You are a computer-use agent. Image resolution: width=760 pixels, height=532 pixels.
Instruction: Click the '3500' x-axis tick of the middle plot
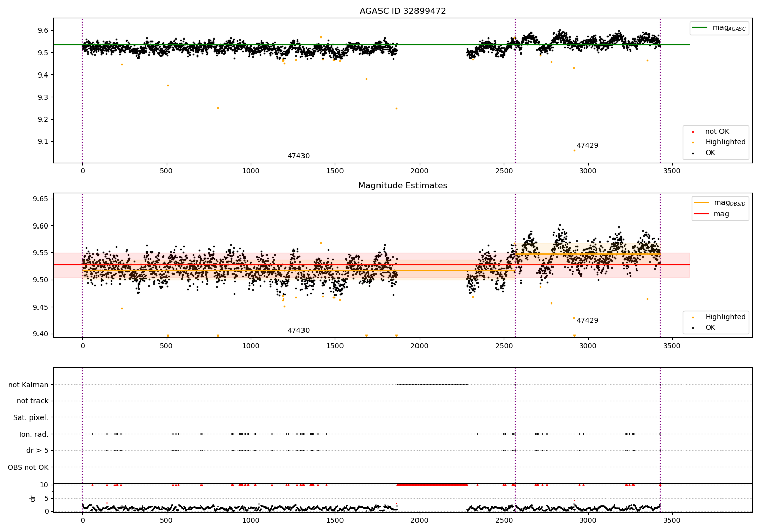click(x=672, y=346)
